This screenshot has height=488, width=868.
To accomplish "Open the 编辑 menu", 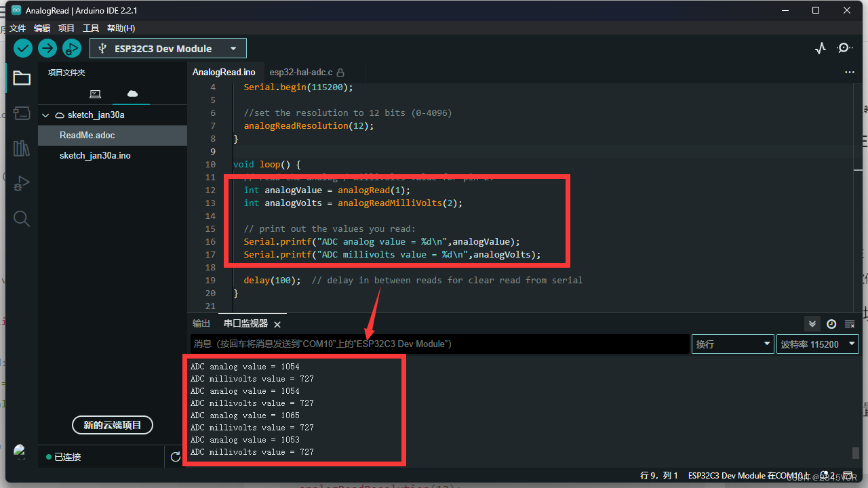I will pos(42,28).
